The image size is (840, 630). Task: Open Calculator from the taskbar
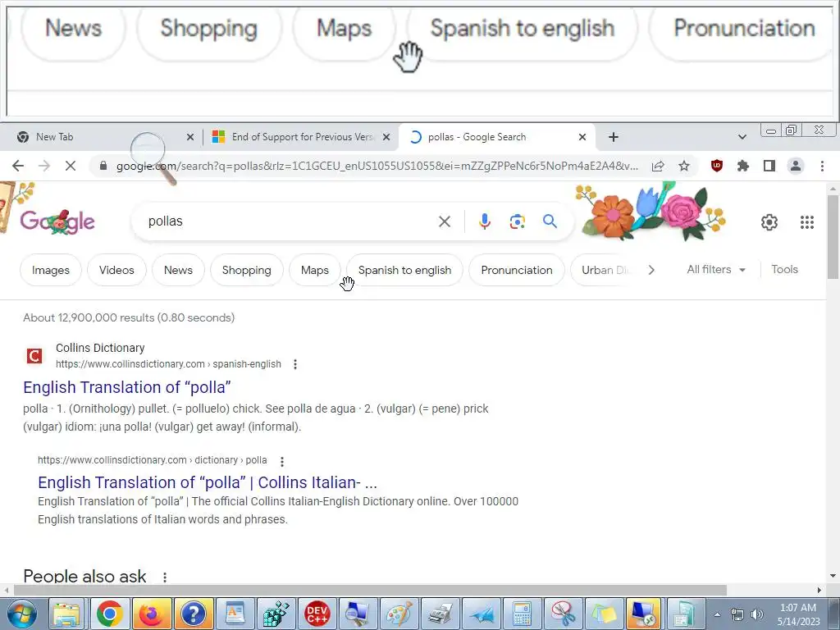[522, 614]
